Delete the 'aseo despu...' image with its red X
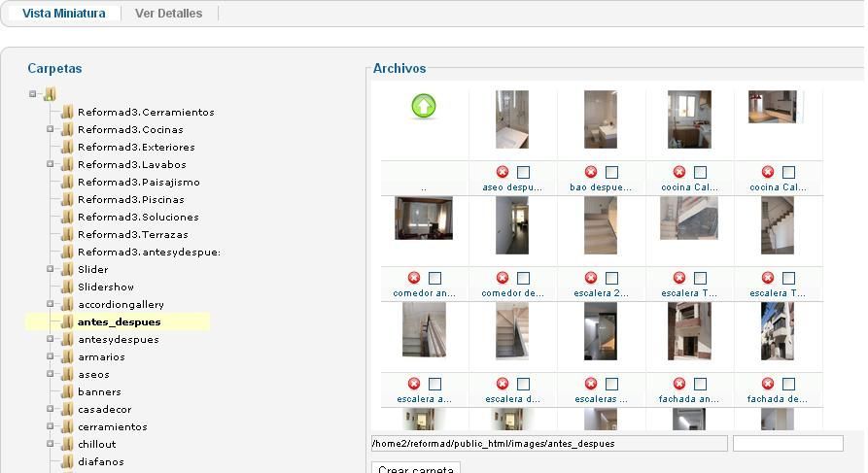The image size is (868, 473). (503, 172)
